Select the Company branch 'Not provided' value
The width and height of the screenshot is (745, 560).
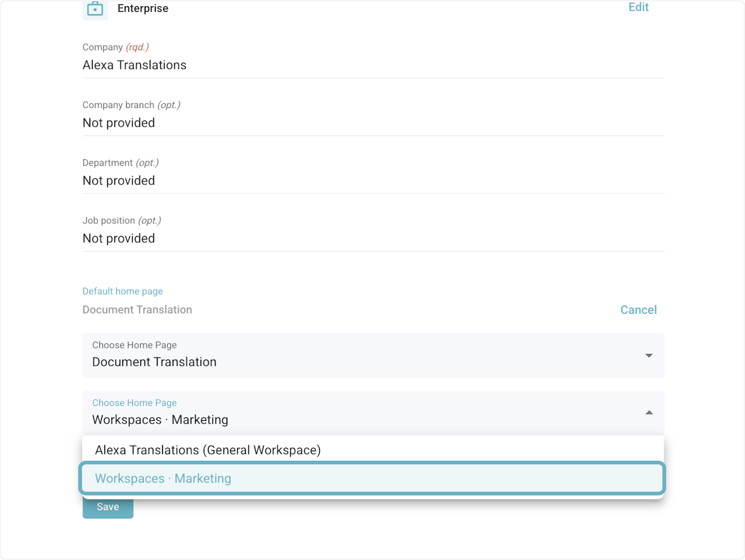tap(119, 123)
